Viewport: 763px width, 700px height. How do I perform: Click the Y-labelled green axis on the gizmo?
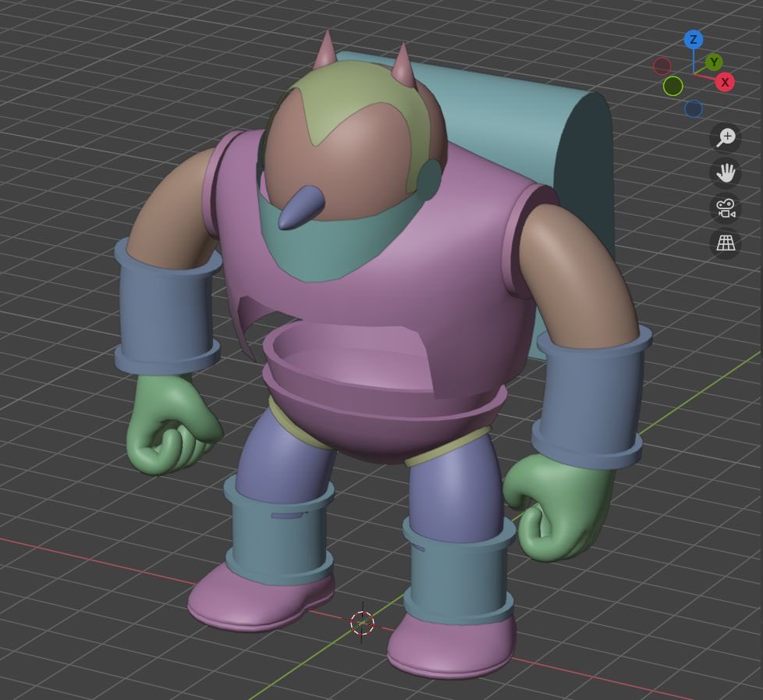(x=714, y=62)
